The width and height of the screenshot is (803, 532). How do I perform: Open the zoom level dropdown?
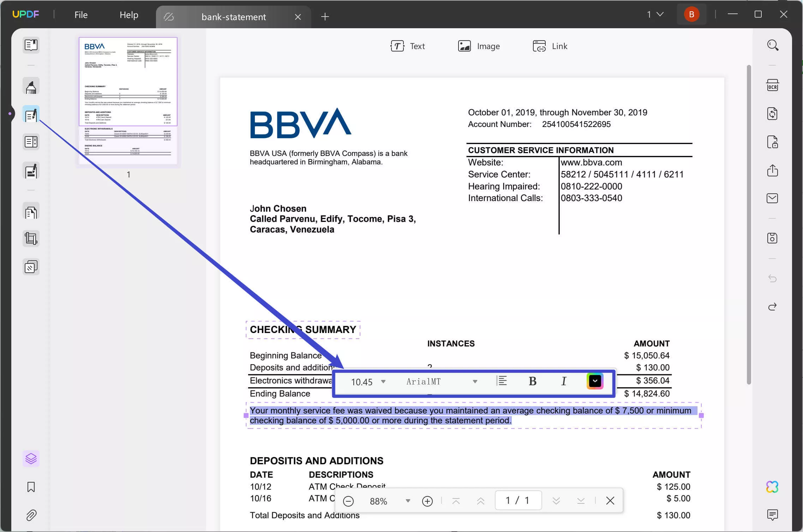pyautogui.click(x=408, y=501)
